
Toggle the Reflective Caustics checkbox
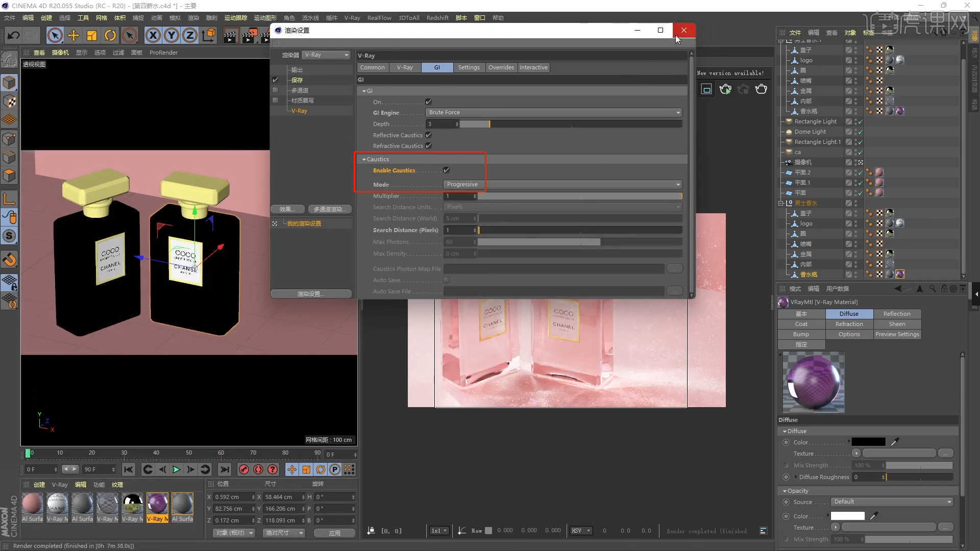428,135
